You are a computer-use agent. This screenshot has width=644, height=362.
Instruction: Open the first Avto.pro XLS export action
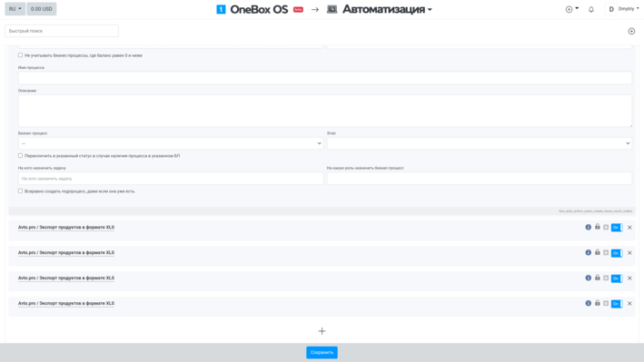66,228
